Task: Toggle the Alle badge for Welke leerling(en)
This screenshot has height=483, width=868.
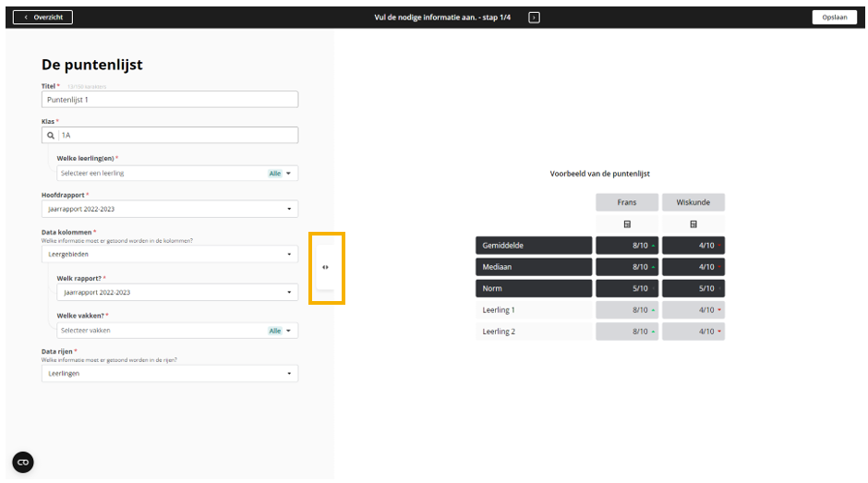Action: [274, 173]
